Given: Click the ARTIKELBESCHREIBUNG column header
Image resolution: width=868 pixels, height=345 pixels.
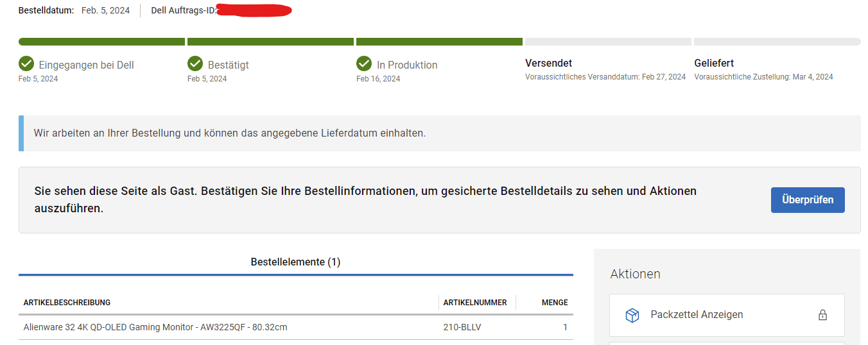Looking at the screenshot, I should coord(67,303).
